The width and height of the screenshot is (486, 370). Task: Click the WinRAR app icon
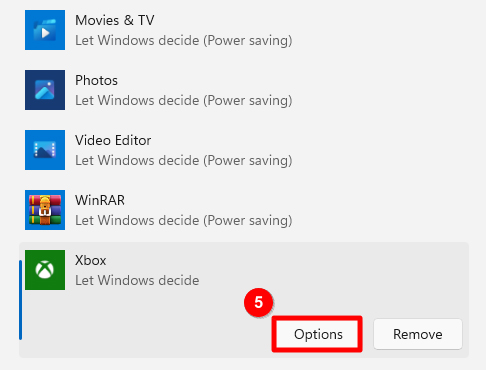45,210
